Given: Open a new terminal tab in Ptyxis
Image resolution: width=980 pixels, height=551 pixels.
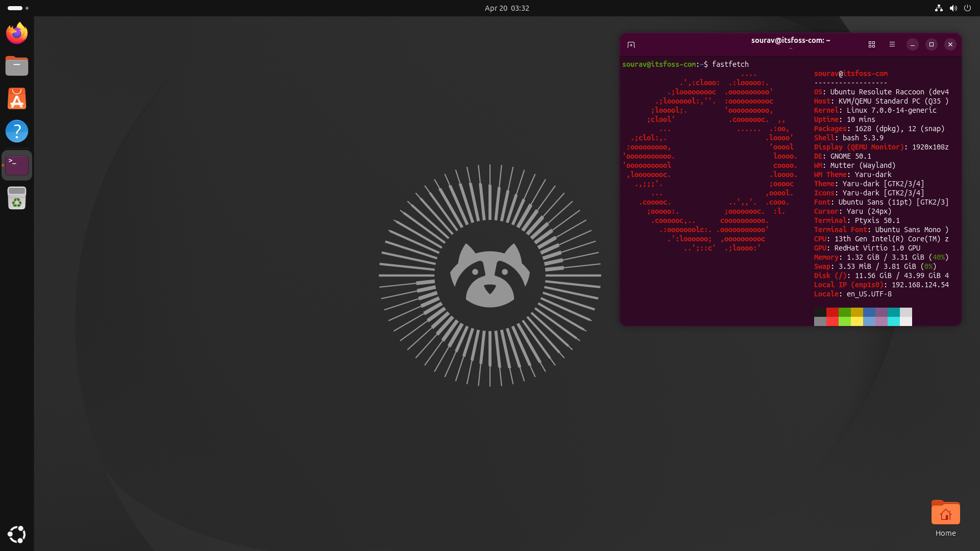Looking at the screenshot, I should click(x=631, y=44).
